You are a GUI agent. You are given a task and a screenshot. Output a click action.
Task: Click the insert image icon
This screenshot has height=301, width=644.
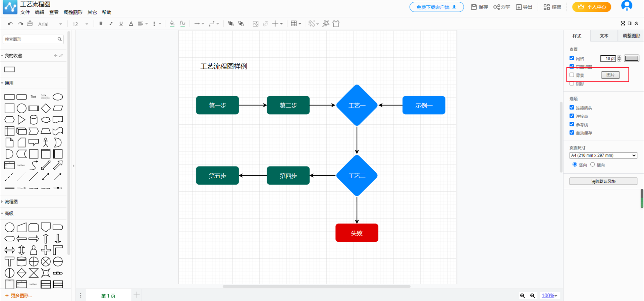[255, 24]
